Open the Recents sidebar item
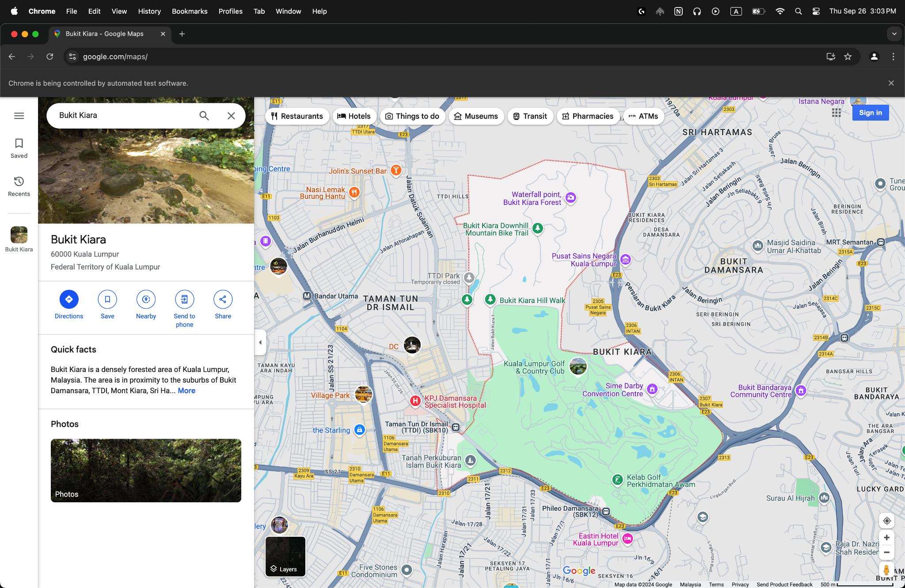905x588 pixels. click(19, 186)
